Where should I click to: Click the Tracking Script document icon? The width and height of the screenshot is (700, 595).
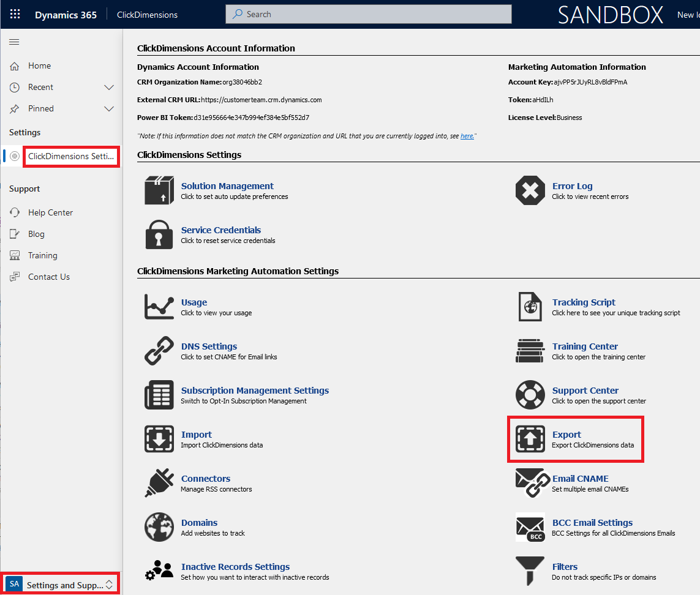point(530,307)
